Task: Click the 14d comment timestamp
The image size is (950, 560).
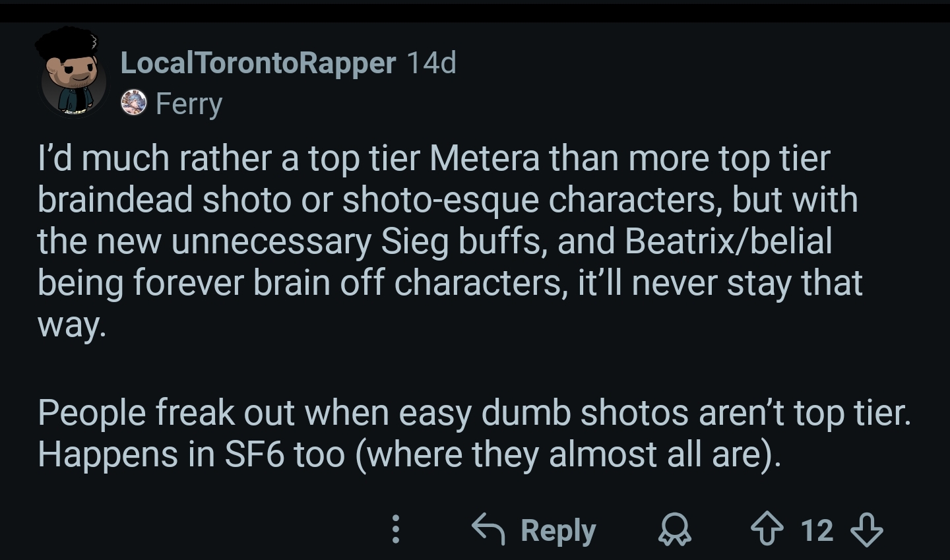Action: [431, 63]
